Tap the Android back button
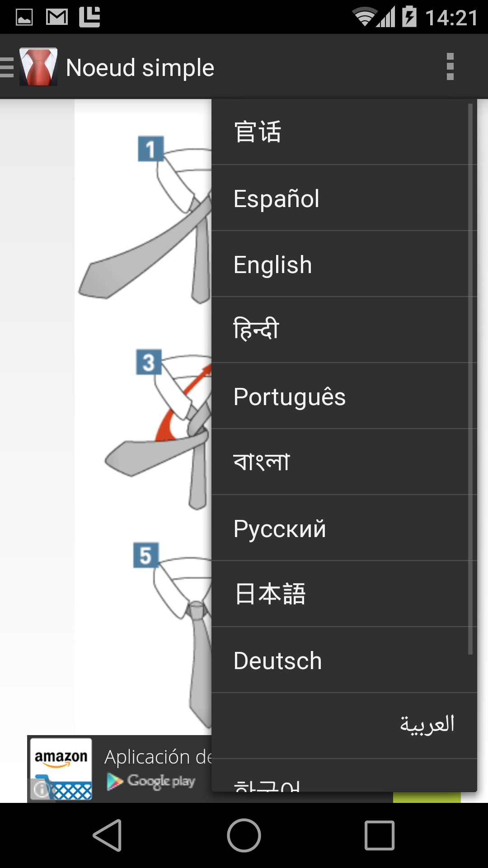This screenshot has width=488, height=868. pos(108,835)
